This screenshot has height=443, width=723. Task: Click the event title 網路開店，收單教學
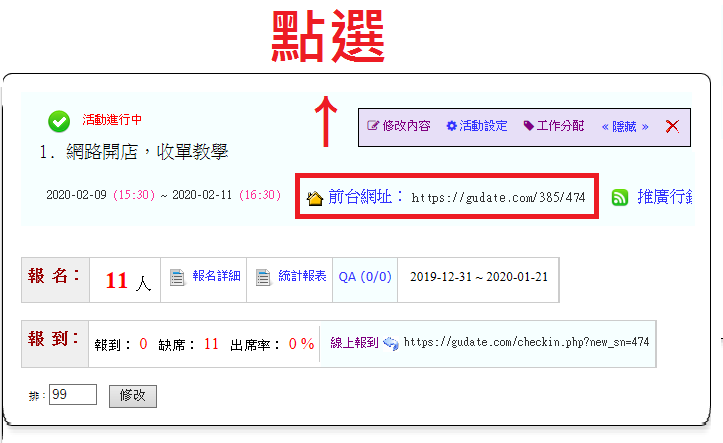[142, 153]
